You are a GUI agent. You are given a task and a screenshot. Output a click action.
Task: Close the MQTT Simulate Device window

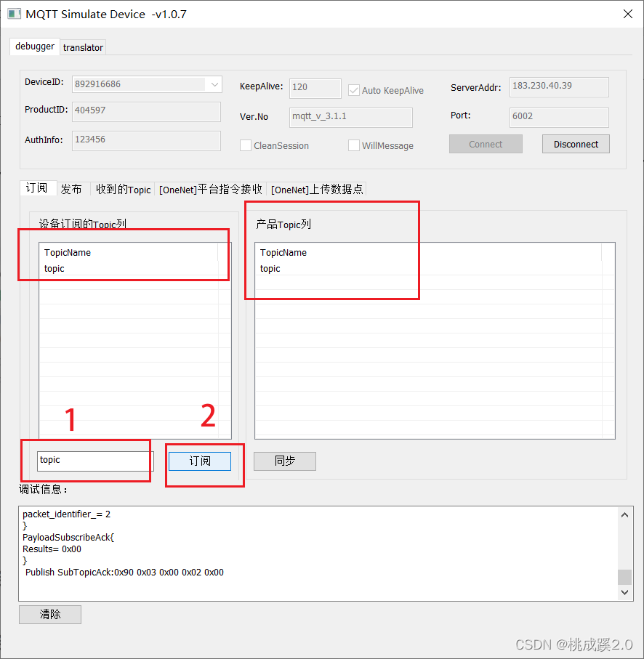coord(627,14)
